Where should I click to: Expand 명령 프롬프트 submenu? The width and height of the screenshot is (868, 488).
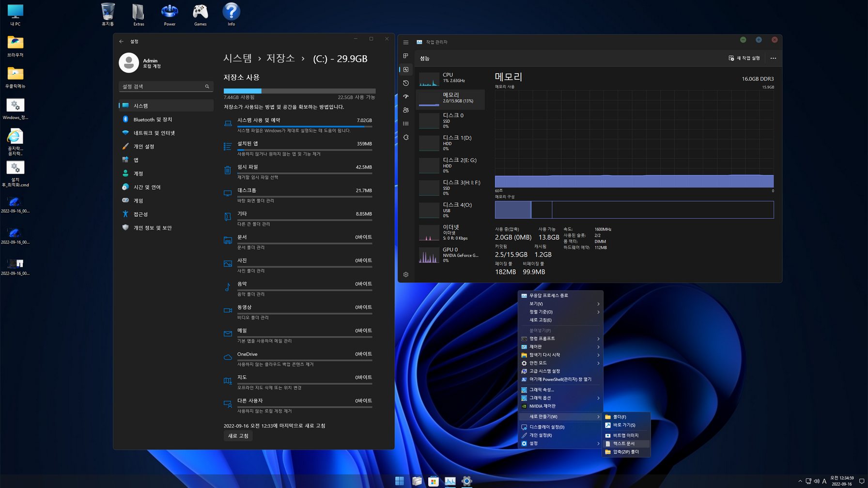pos(560,338)
